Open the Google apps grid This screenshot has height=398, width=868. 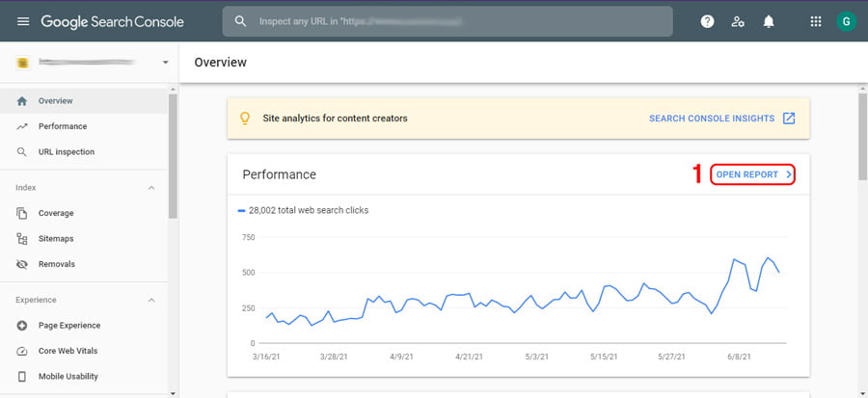tap(815, 21)
